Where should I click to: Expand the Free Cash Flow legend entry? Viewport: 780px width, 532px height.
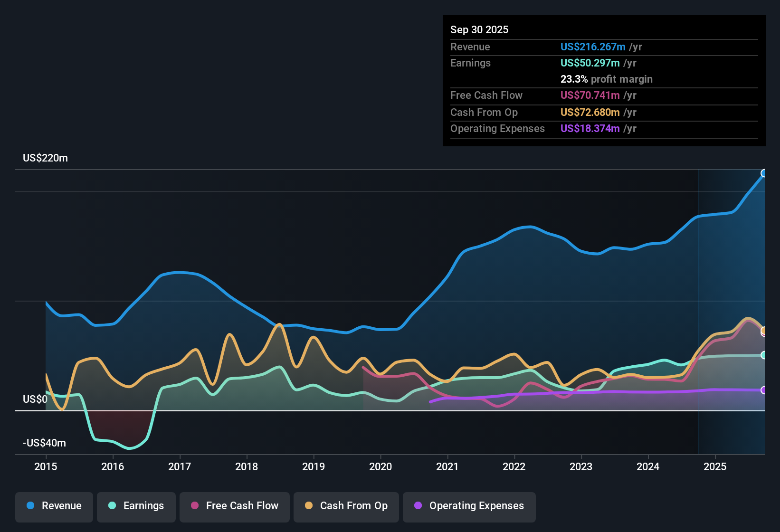pos(234,506)
